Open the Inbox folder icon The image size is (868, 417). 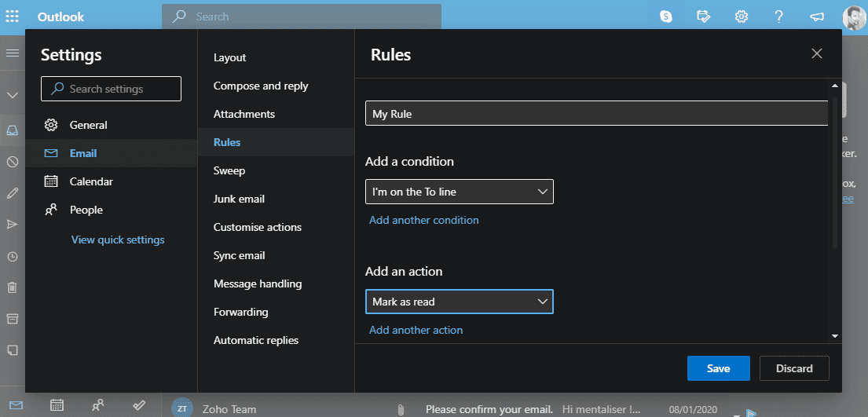[13, 130]
